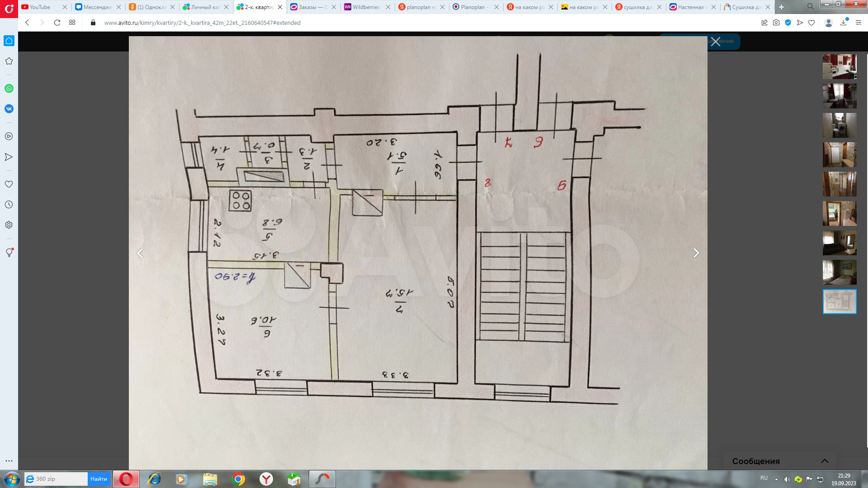Screen dimensions: 868x488
Task: Close the photo gallery with the X
Action: coord(715,42)
